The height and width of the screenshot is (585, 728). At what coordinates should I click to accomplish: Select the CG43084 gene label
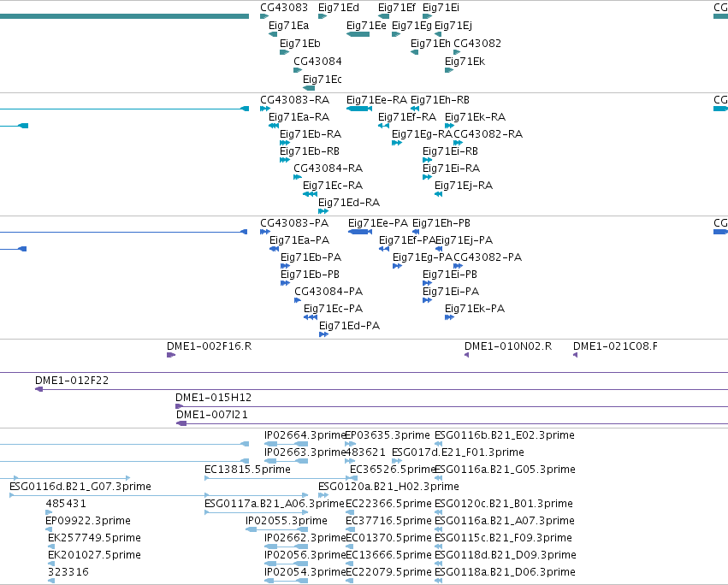(317, 62)
